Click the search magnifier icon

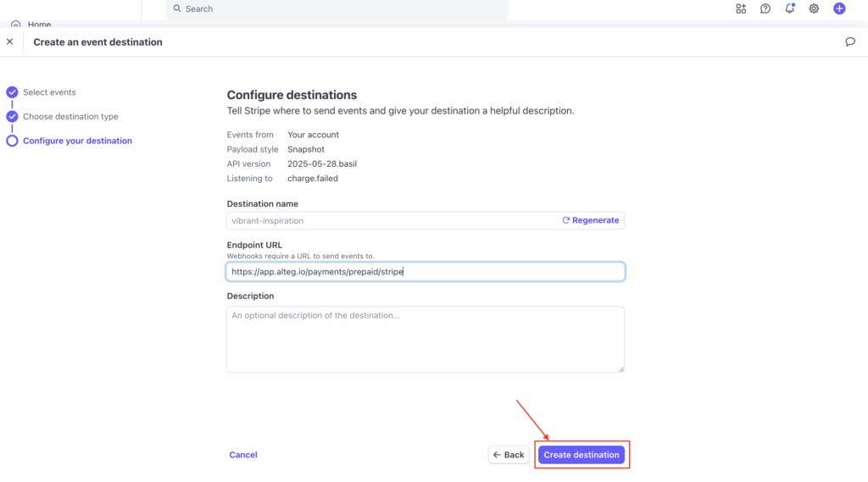coord(177,8)
